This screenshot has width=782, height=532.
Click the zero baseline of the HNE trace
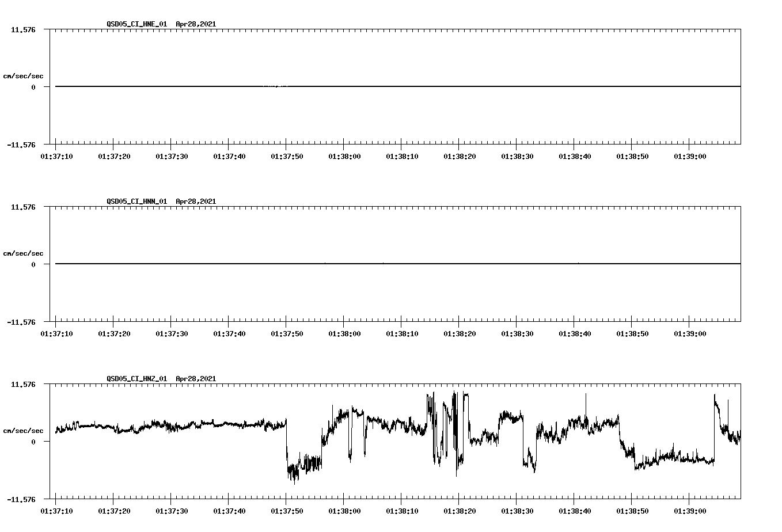click(346, 86)
